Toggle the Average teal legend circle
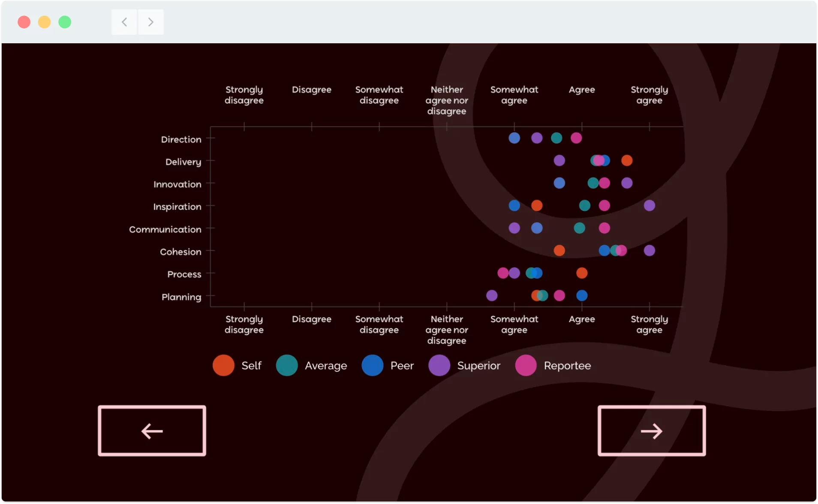The height and width of the screenshot is (504, 818). (287, 366)
